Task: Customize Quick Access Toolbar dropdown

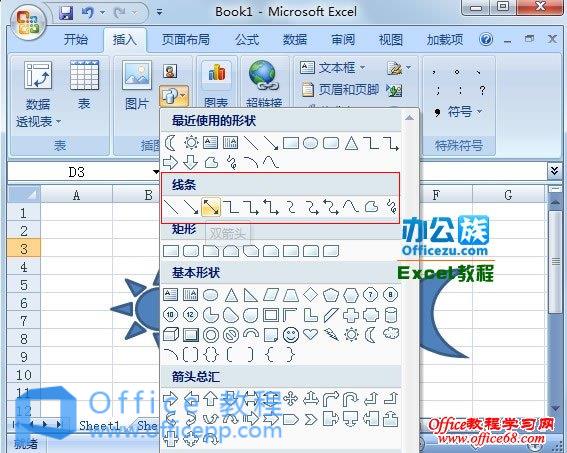Action: [x=159, y=13]
